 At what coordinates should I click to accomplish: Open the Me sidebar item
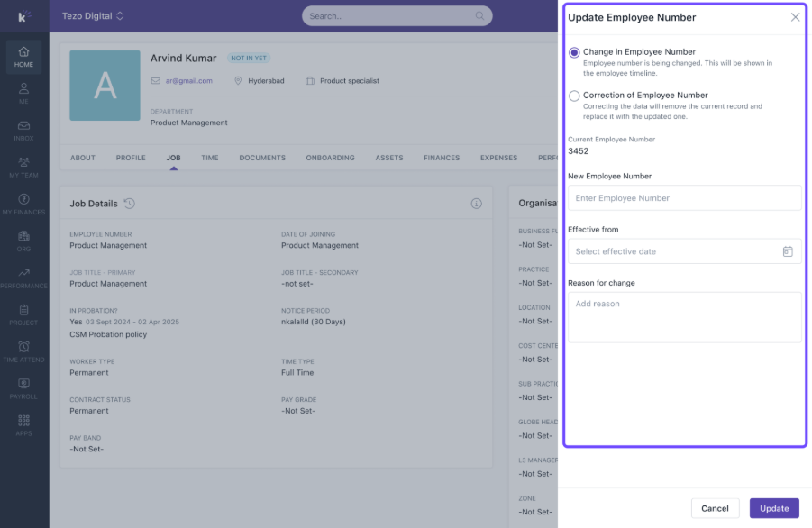coord(23,94)
